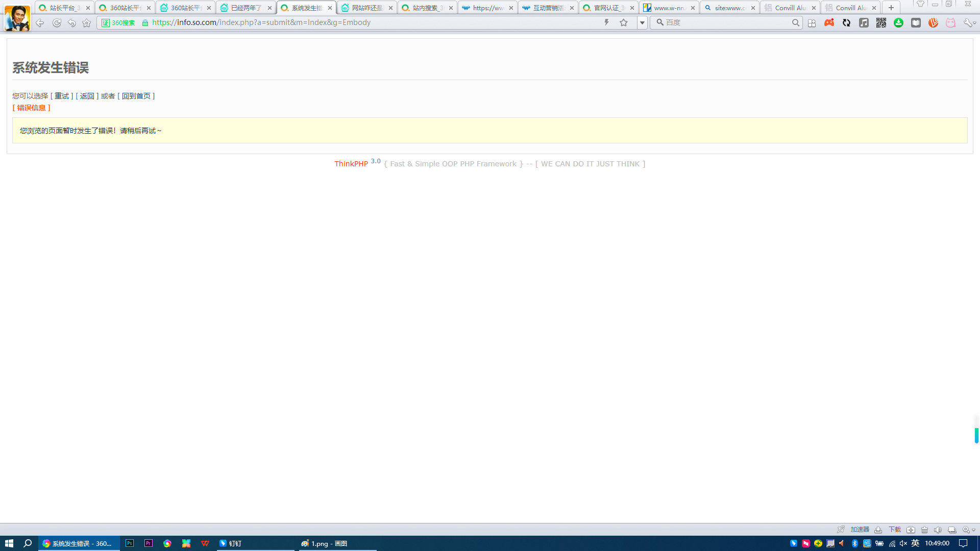Open the reading mode book icon
The width and height of the screenshot is (980, 551).
(916, 23)
